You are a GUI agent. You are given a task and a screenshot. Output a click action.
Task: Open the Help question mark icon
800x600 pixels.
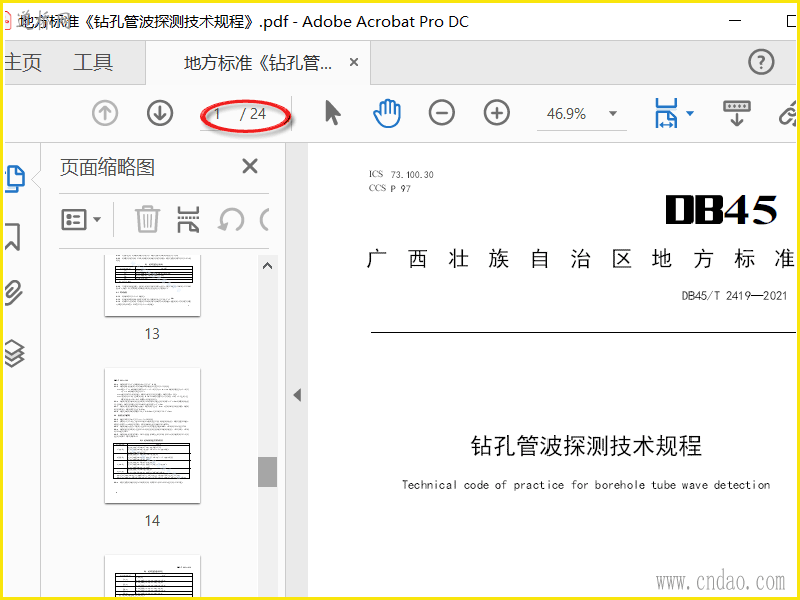coord(761,62)
